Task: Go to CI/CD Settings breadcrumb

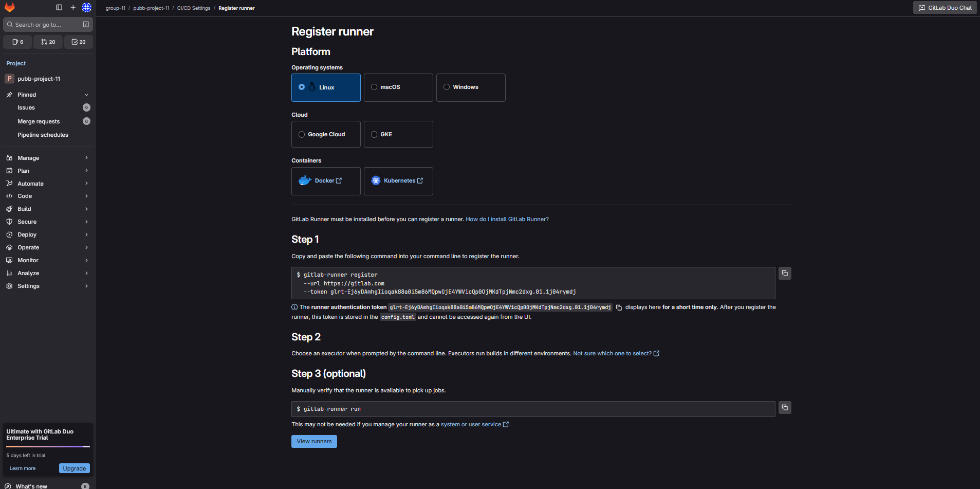Action: [194, 8]
